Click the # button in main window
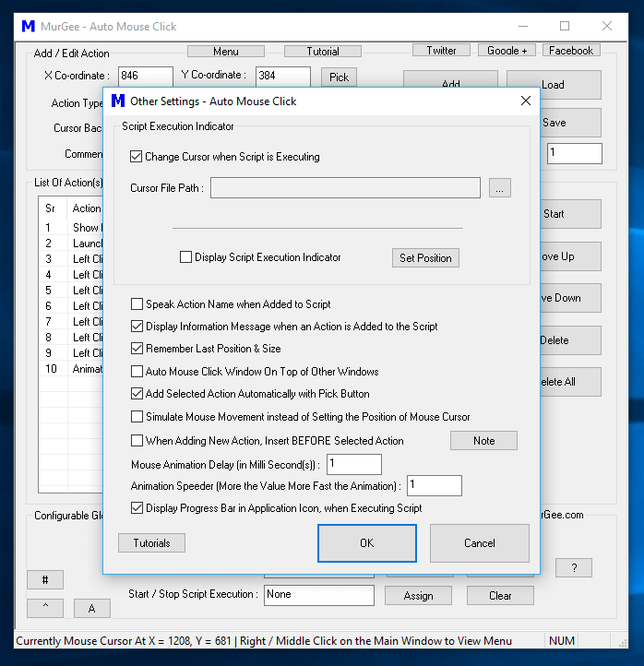The image size is (644, 666). pyautogui.click(x=45, y=580)
